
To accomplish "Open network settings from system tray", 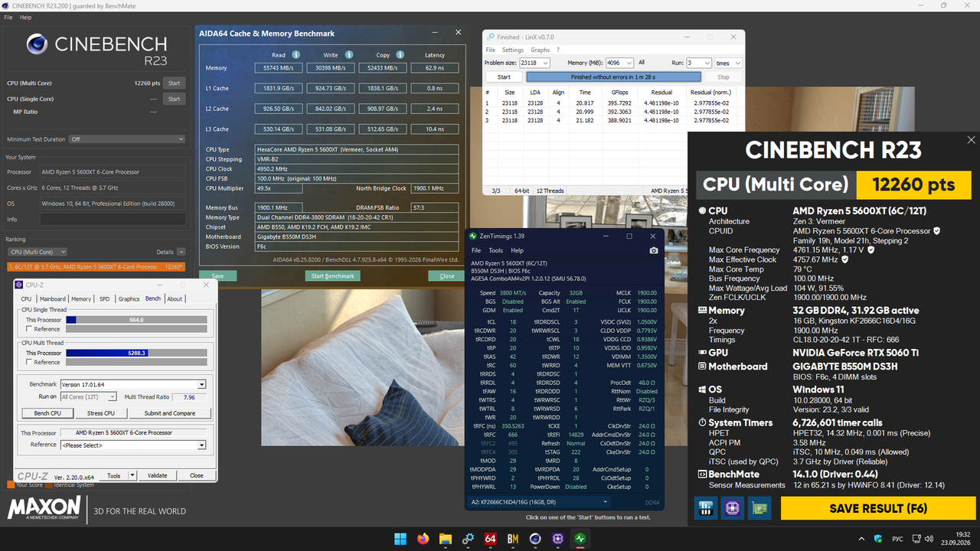I will tap(915, 539).
